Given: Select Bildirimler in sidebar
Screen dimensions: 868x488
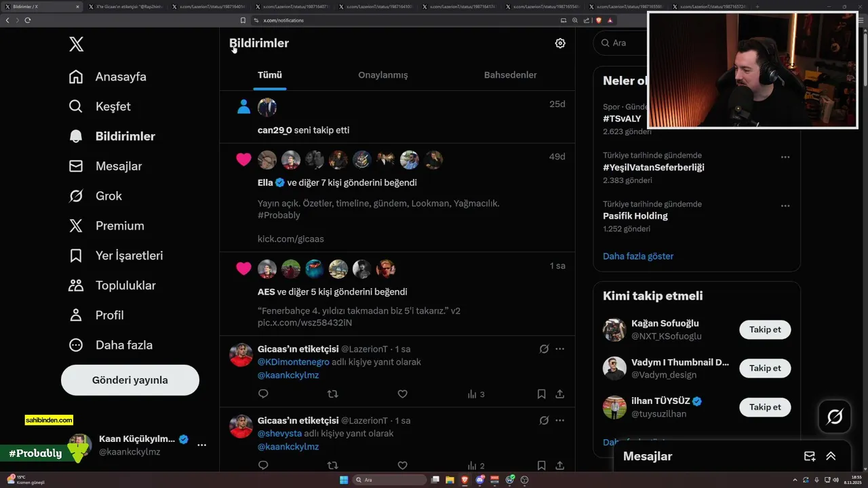Looking at the screenshot, I should 112,136.
